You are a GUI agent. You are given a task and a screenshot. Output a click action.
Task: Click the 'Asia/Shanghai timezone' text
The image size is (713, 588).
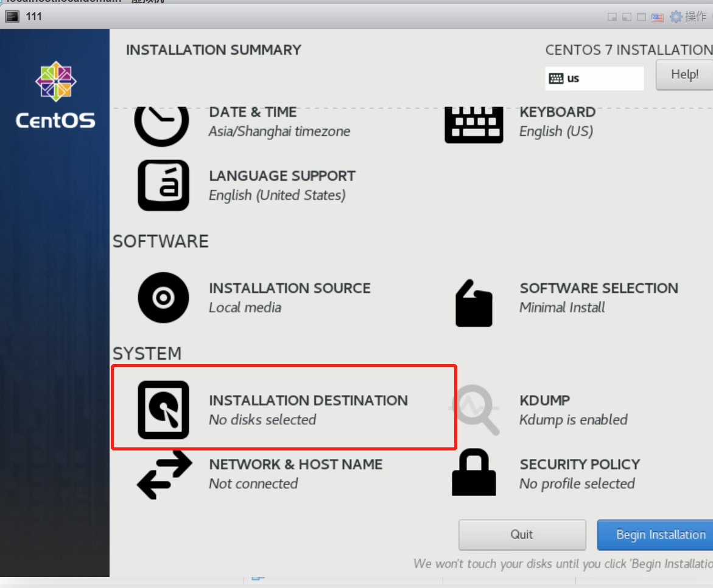(x=279, y=131)
